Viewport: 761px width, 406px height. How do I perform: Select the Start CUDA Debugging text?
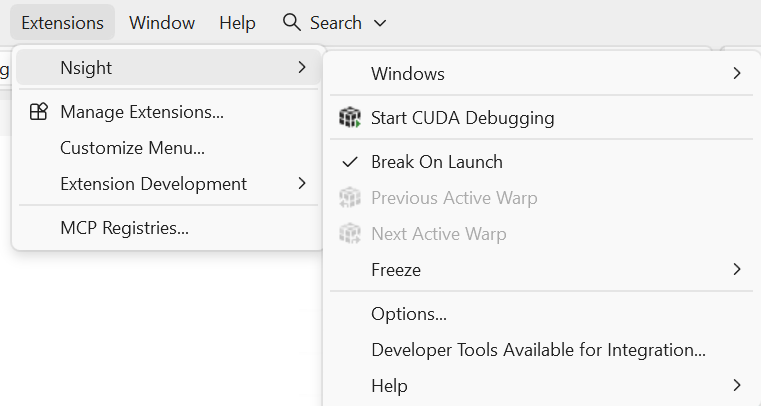coord(463,118)
